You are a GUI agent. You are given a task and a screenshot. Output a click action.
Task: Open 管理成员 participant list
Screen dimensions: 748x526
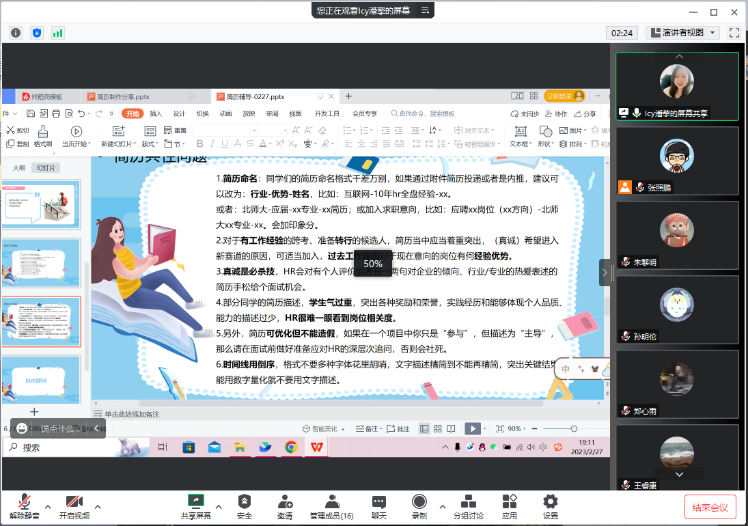coord(330,503)
